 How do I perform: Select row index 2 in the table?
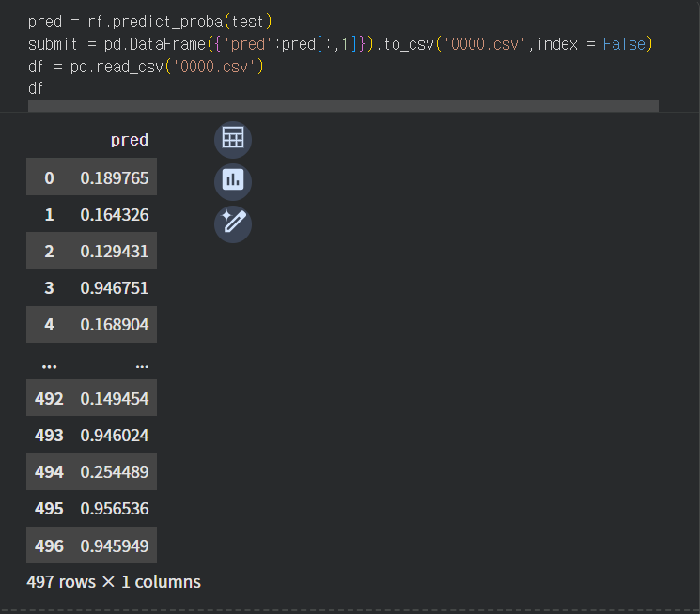coord(49,252)
